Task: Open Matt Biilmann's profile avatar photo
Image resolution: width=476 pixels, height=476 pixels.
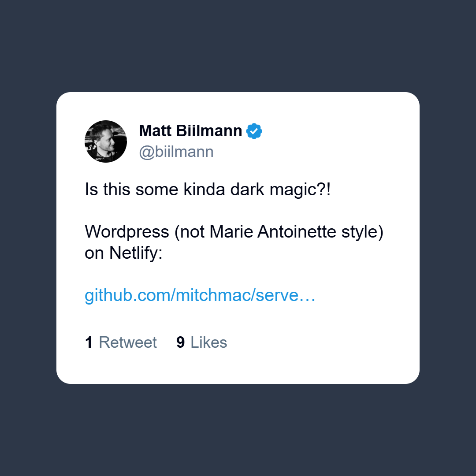Action: point(106,141)
